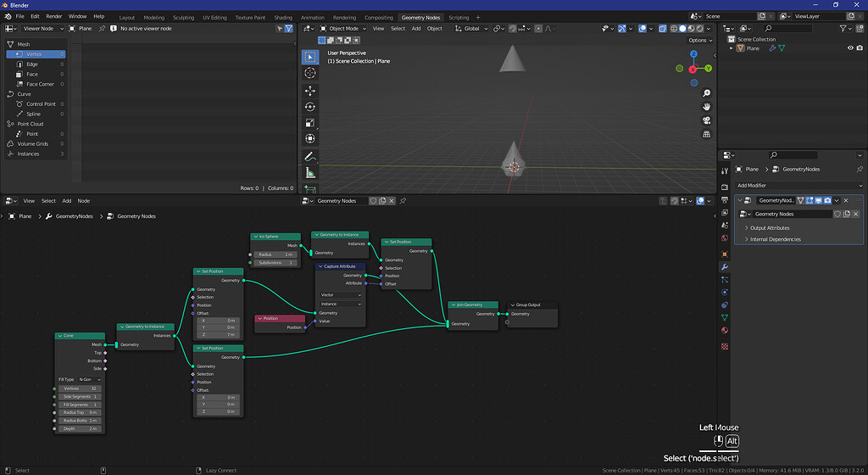Expand Plane item in outliner
The height and width of the screenshot is (475, 868).
(732, 48)
